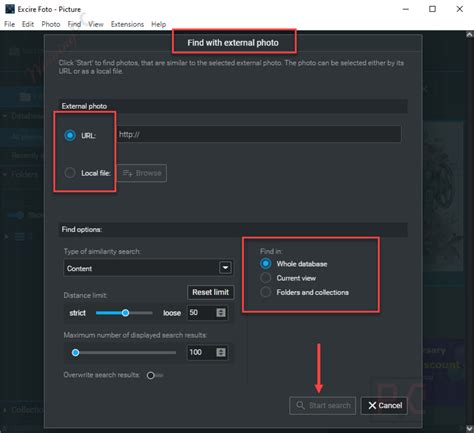
Task: Click the scroll up arrow on the right scrollbar
Action: (x=469, y=35)
